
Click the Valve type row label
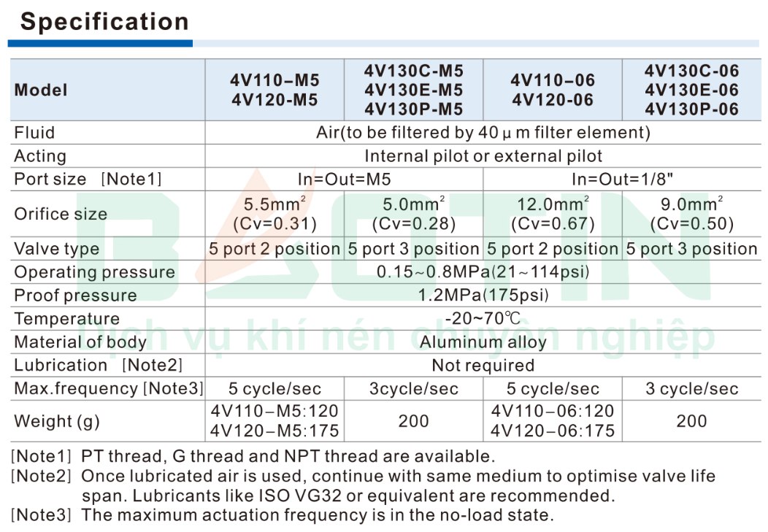(x=57, y=249)
